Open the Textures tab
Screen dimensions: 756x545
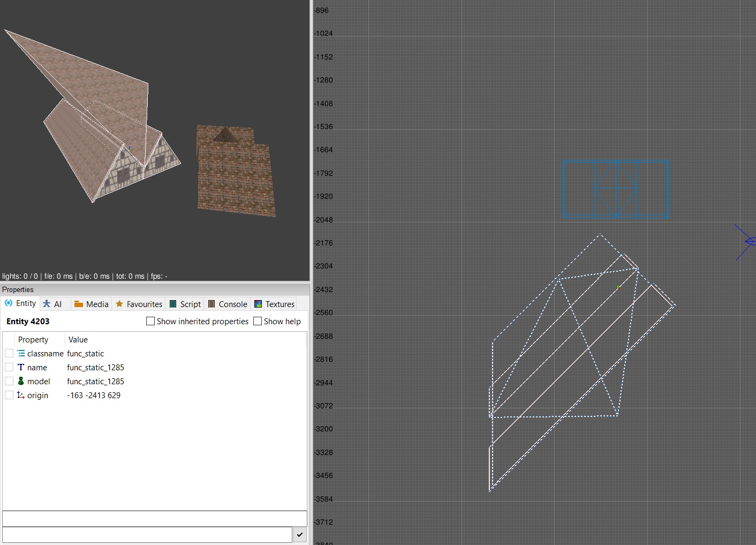pos(274,304)
